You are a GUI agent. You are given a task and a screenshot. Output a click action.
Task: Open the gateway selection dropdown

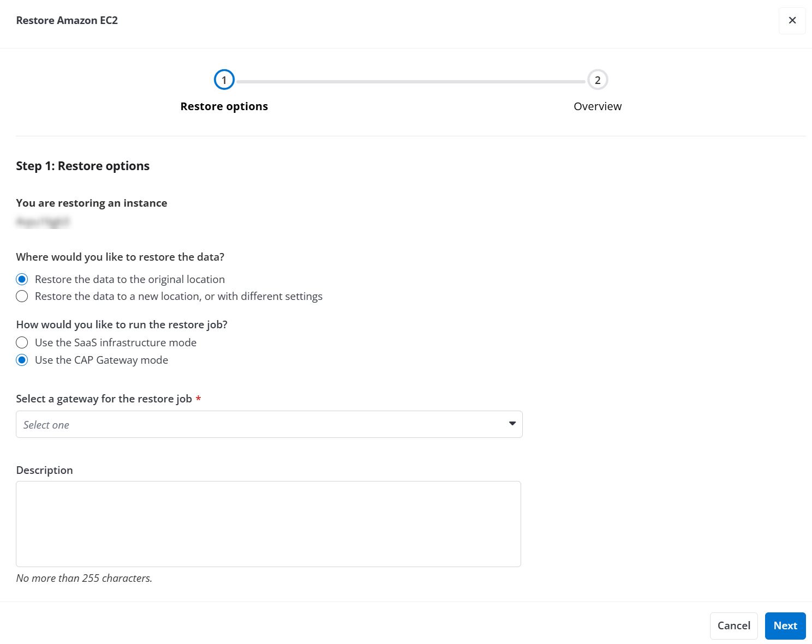coord(269,424)
